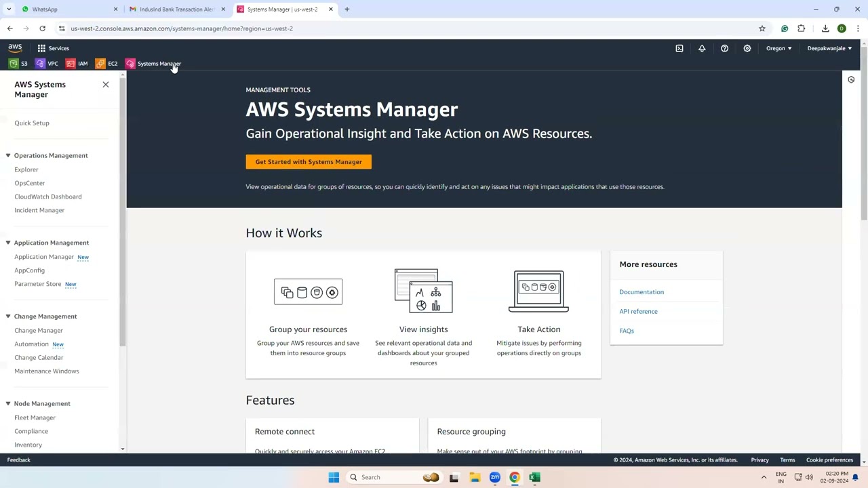868x488 pixels.
Task: Open Excel from the taskbar
Action: [x=534, y=477]
